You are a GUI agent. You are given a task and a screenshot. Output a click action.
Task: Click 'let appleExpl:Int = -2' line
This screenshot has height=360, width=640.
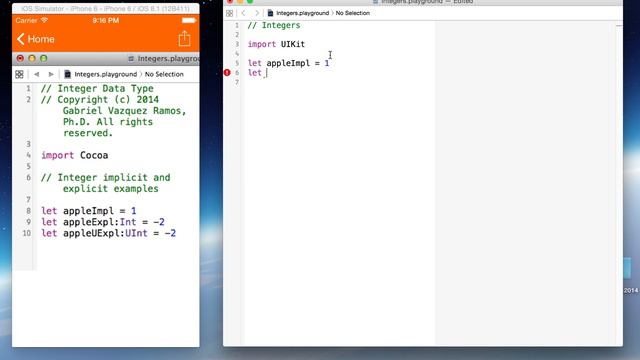(103, 222)
